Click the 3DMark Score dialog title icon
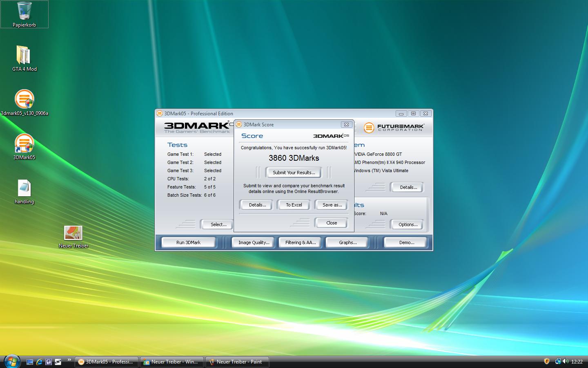The image size is (588, 368). coord(239,124)
